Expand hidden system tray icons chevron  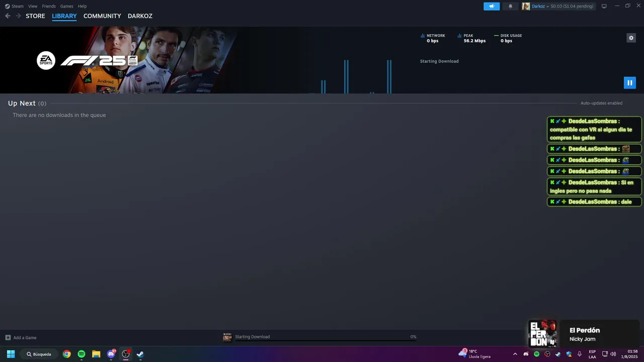(515, 354)
